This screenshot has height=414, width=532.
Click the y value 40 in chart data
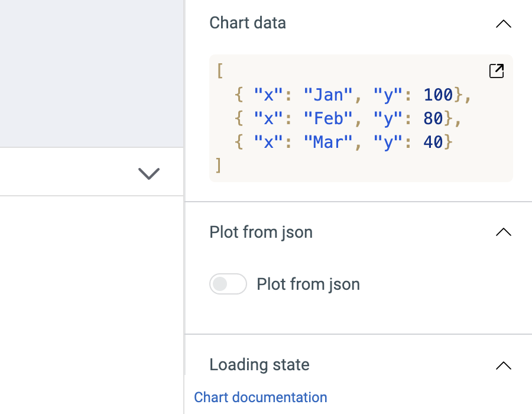coord(433,143)
